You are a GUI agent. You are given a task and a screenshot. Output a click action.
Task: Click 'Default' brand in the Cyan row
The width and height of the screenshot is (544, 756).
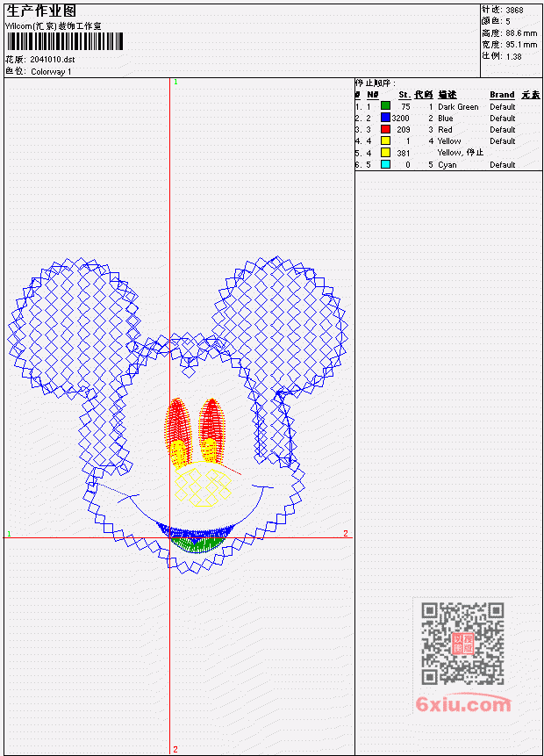[502, 164]
